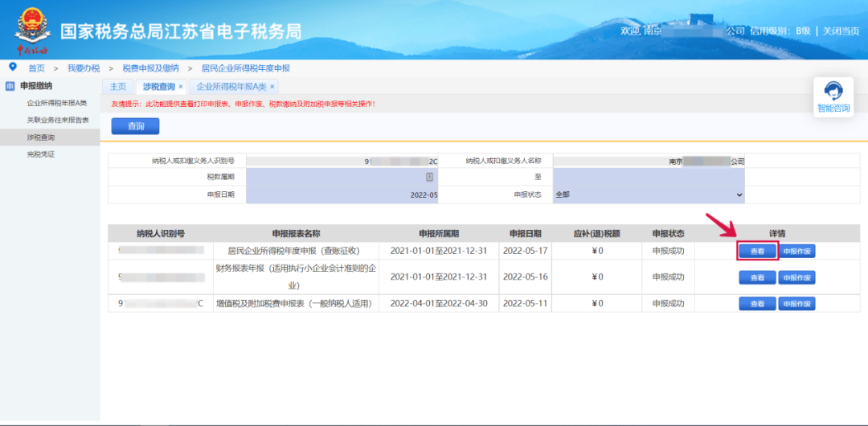
Task: Click 关闭当页 link in header
Action: [841, 31]
